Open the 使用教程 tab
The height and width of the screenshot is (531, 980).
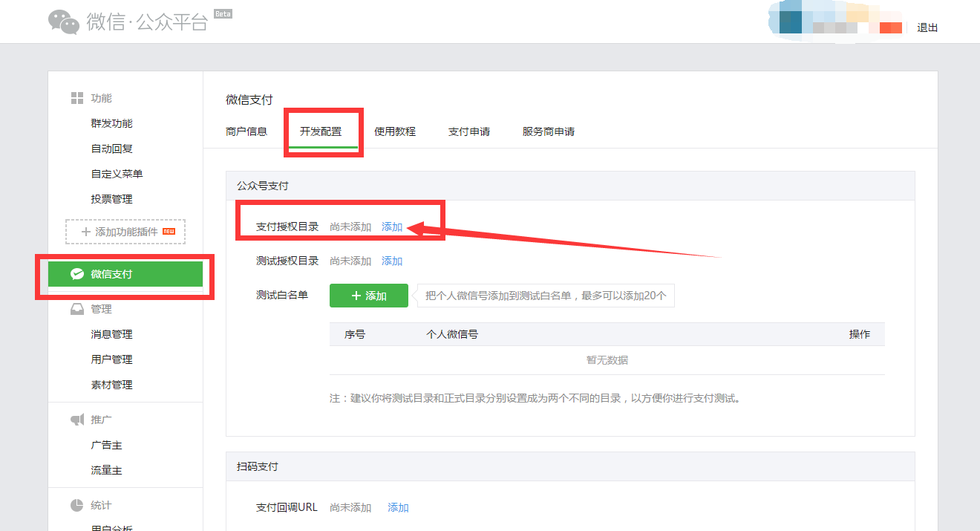[395, 131]
